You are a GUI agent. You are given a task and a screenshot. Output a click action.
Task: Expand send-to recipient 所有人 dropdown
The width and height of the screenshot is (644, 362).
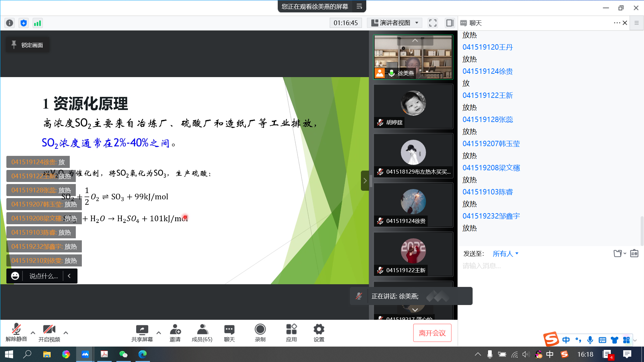click(505, 254)
